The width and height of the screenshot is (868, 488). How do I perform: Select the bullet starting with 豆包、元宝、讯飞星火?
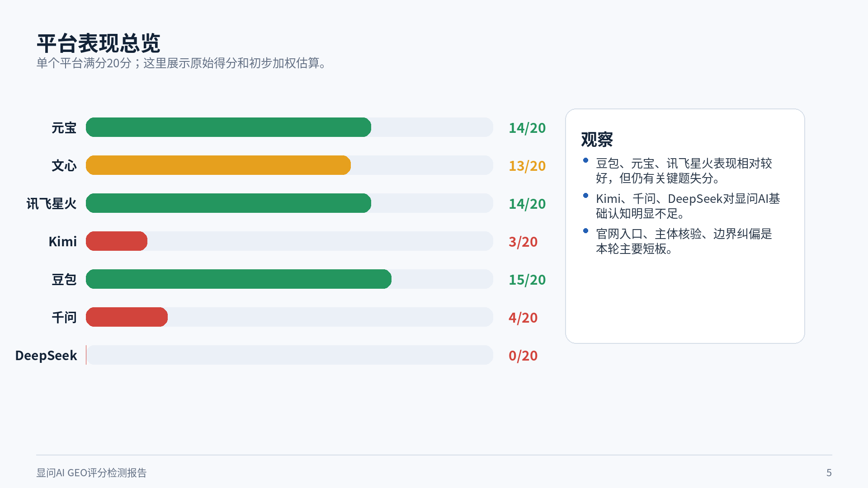click(684, 171)
